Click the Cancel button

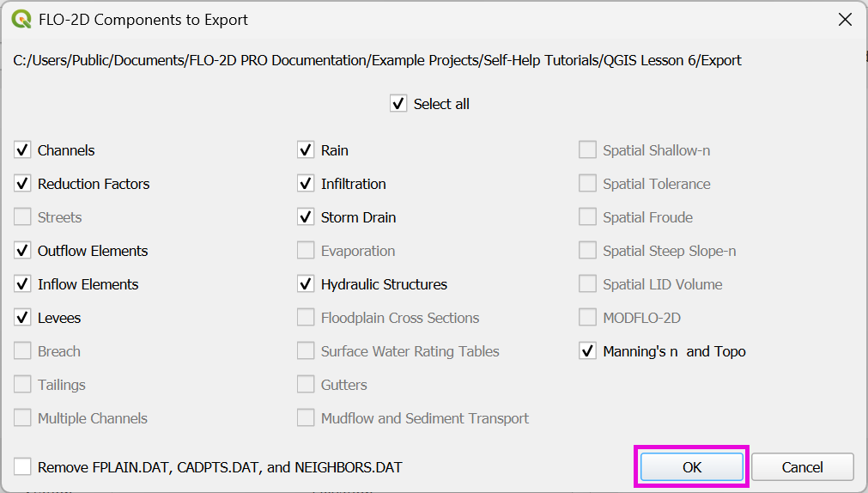tap(802, 467)
